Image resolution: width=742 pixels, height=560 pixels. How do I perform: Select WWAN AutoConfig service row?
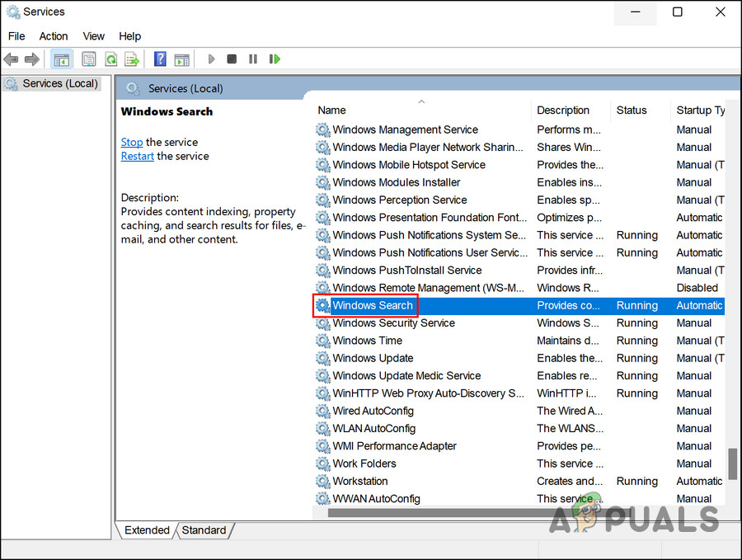coord(519,499)
